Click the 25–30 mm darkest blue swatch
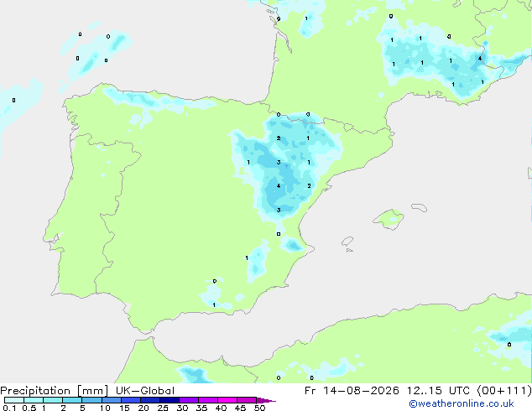 (170, 400)
